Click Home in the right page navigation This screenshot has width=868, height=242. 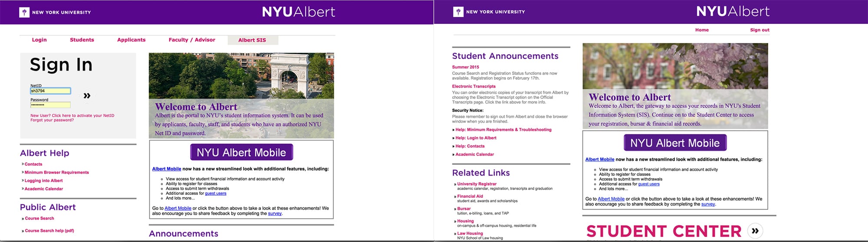pos(702,30)
